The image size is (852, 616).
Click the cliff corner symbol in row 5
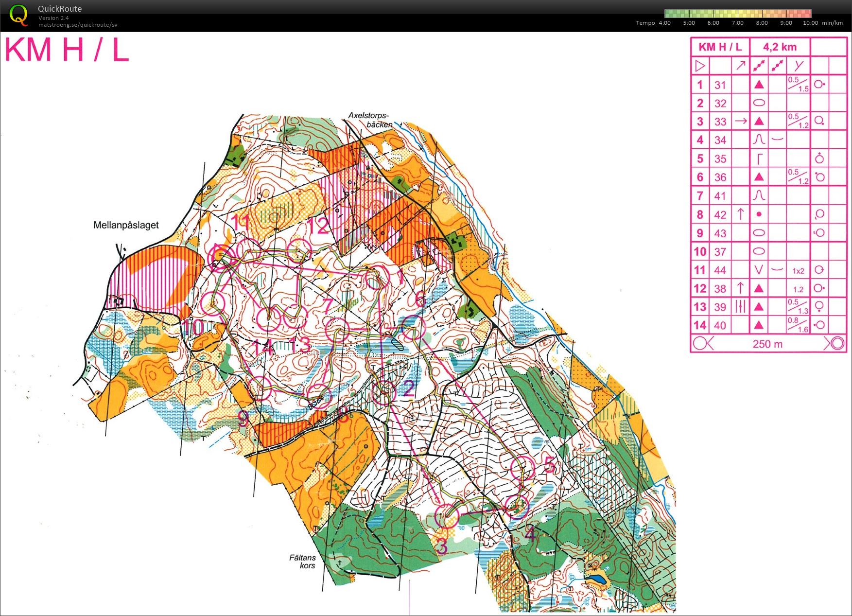click(760, 158)
